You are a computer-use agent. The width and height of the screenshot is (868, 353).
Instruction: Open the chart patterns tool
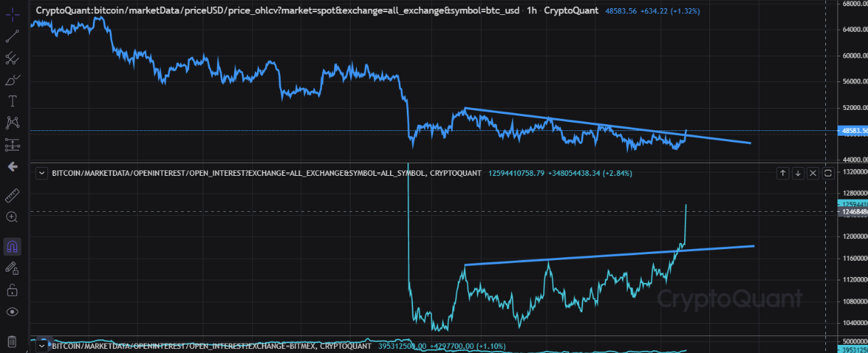point(12,123)
